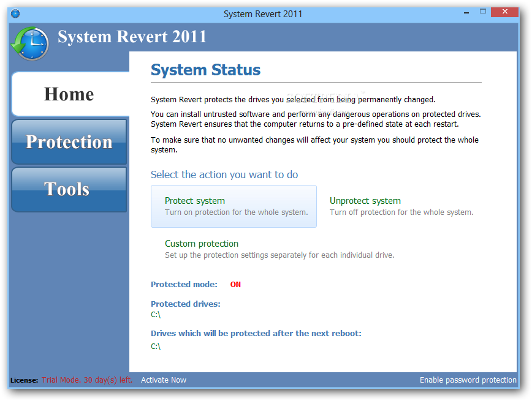Viewport: 532px width, 401px height.
Task: Click the System Revert 2011 banner title
Action: 132,36
